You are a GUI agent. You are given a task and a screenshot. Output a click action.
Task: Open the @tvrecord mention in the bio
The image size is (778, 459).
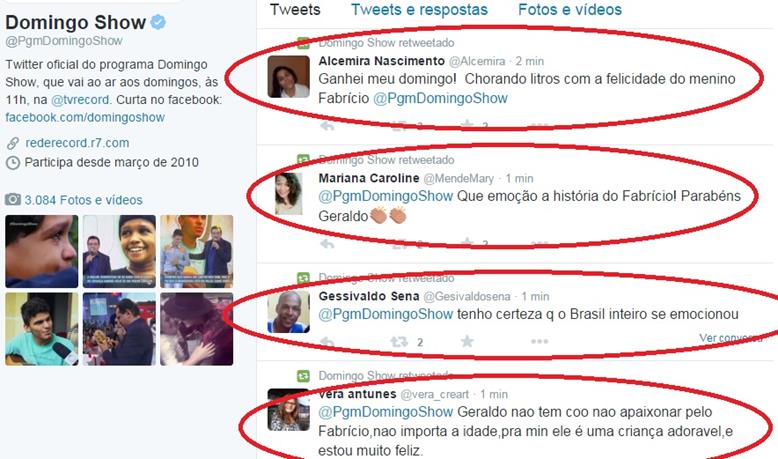click(80, 100)
